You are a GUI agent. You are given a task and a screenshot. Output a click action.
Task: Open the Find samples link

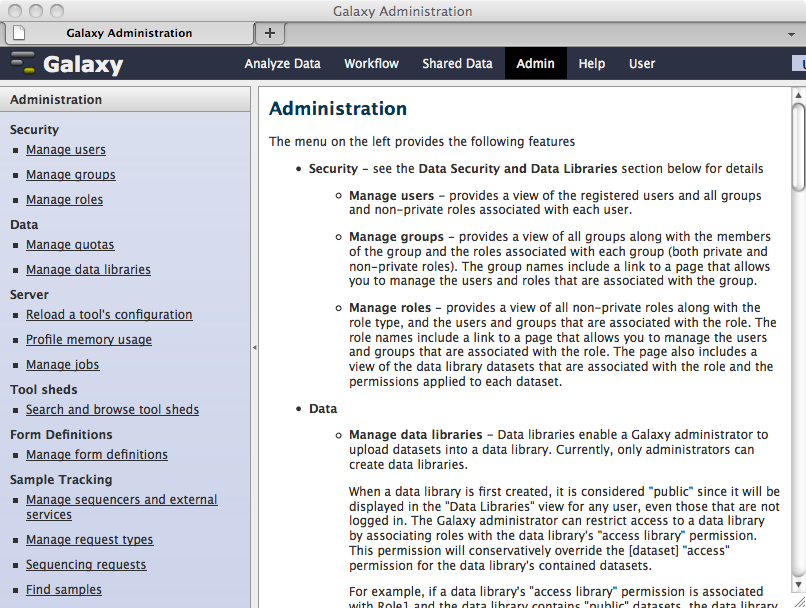[x=64, y=589]
